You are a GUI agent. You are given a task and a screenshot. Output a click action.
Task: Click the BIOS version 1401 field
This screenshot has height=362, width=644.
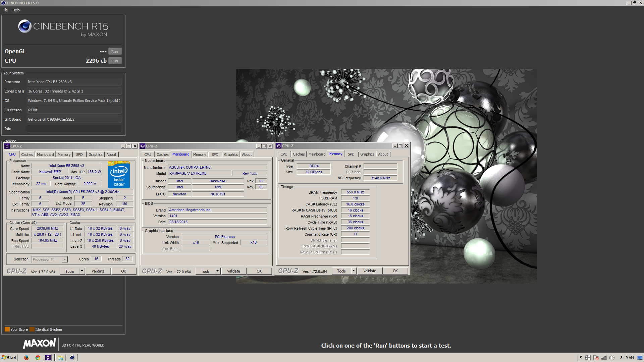(x=217, y=216)
